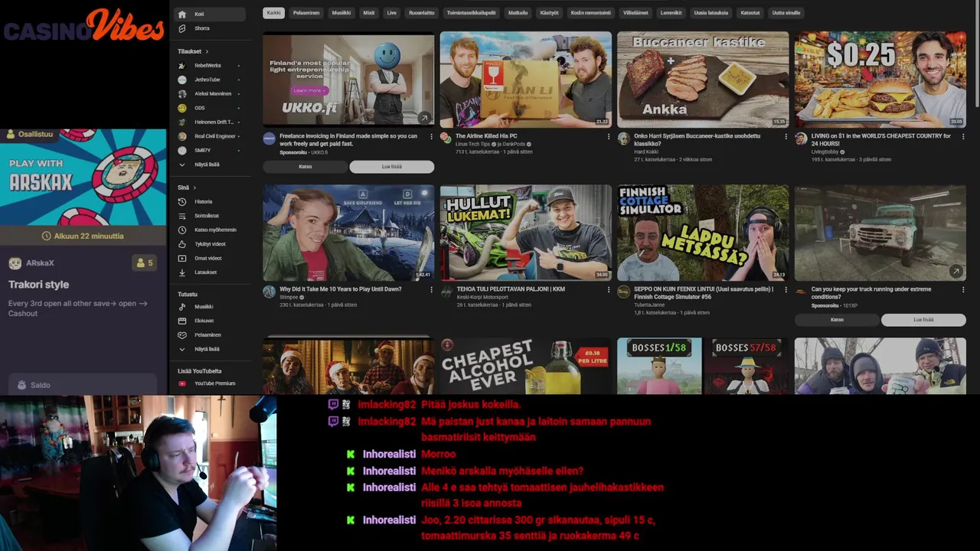
Task: Click LivingBobby channel avatar
Action: [801, 139]
